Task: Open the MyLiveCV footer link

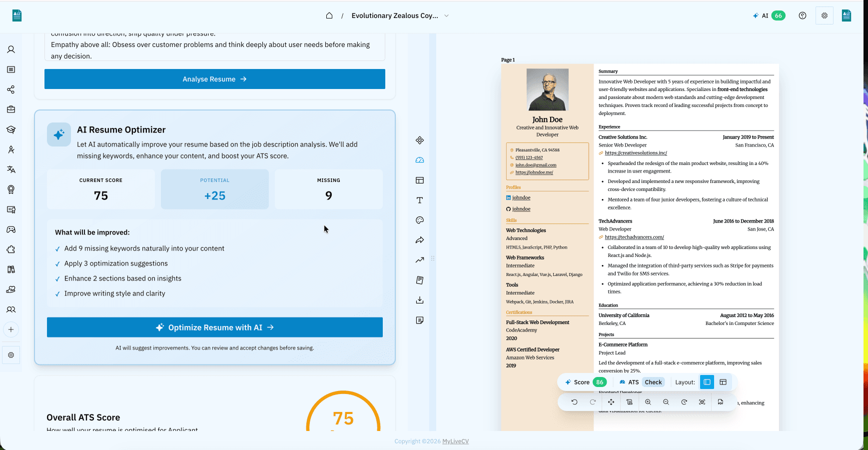Action: 455,441
